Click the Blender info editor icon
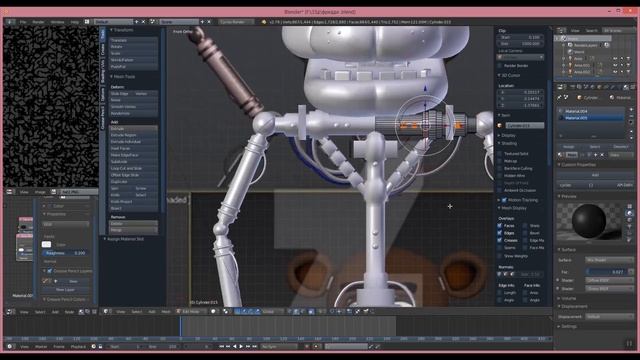640x360 pixels. (x=10, y=22)
